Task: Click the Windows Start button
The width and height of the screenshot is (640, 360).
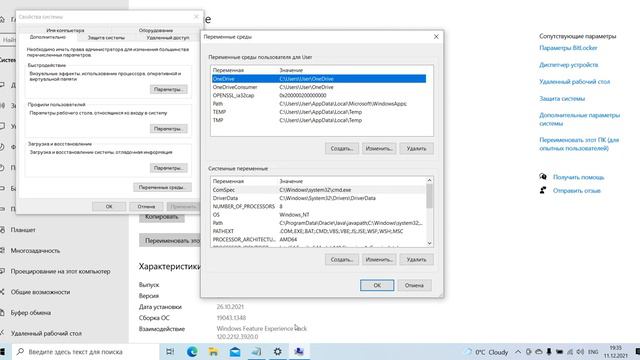Action: pos(2,351)
